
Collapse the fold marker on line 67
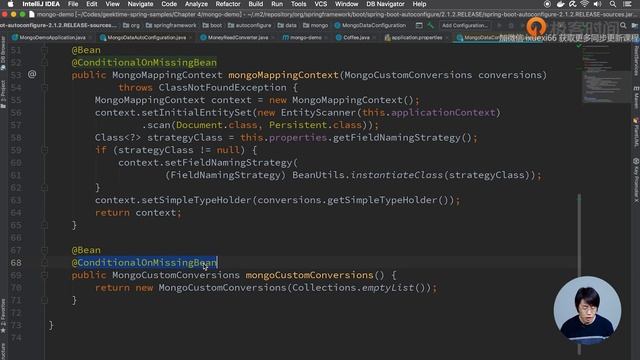tap(44, 250)
